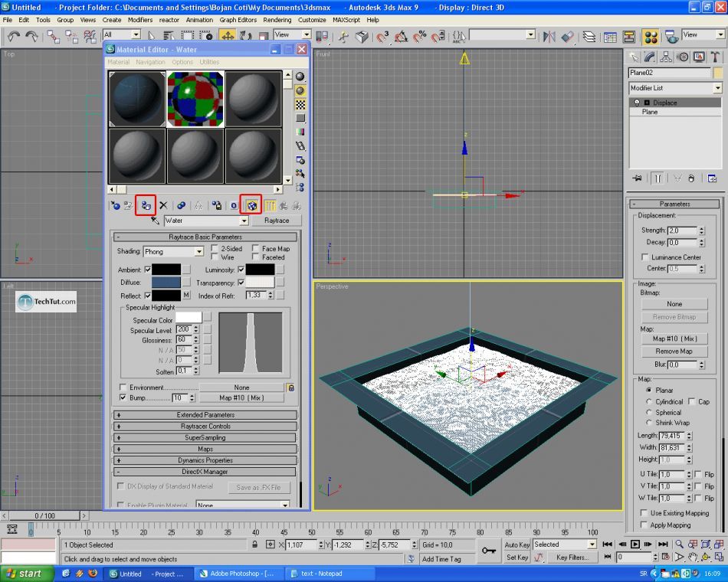728x582 pixels.
Task: Collapse the Raytrace Basic Parameters rollout
Action: [x=205, y=237]
